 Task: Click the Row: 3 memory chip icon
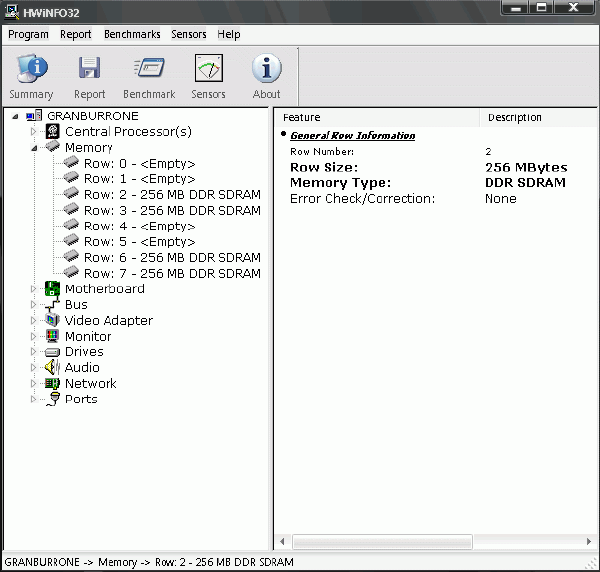pyautogui.click(x=71, y=209)
